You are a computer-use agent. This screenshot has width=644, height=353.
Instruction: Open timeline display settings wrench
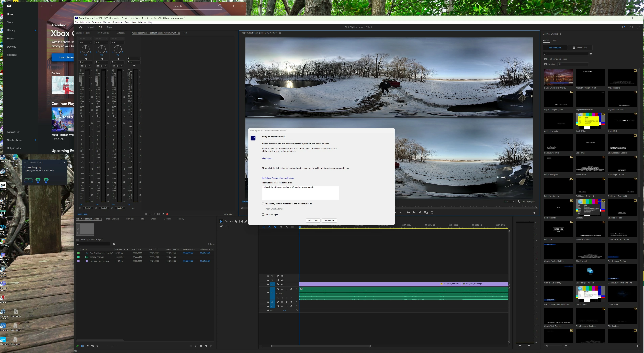(287, 227)
